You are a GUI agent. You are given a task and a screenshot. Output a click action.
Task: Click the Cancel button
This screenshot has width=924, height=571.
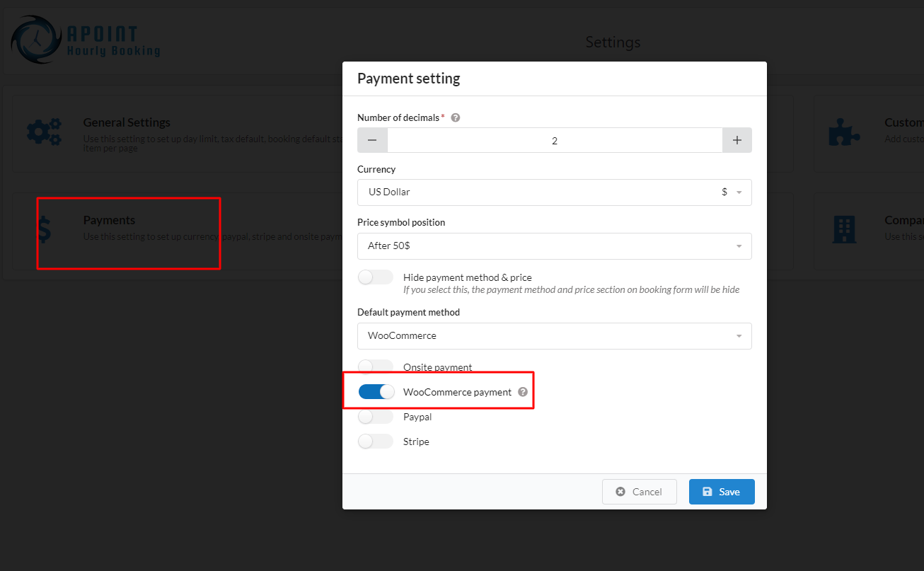tap(640, 492)
